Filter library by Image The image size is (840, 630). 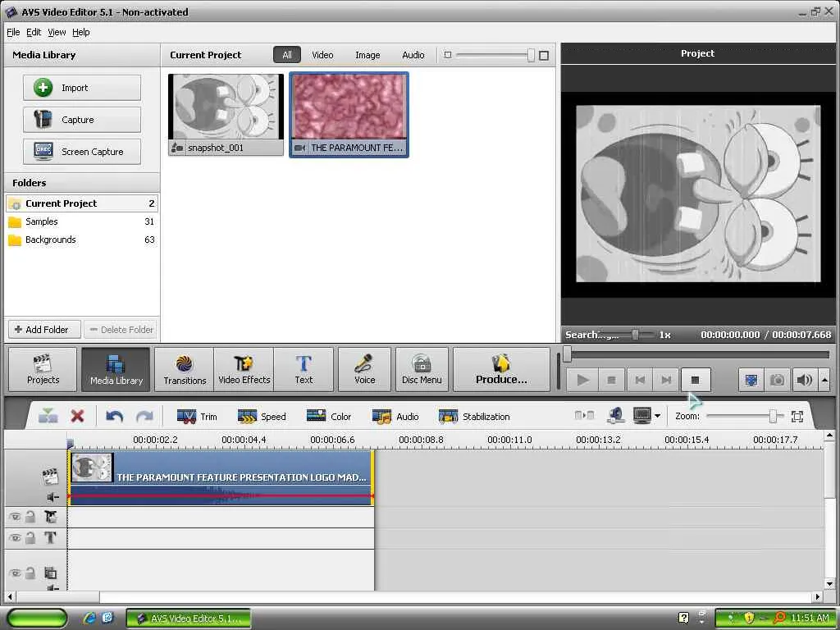(367, 55)
